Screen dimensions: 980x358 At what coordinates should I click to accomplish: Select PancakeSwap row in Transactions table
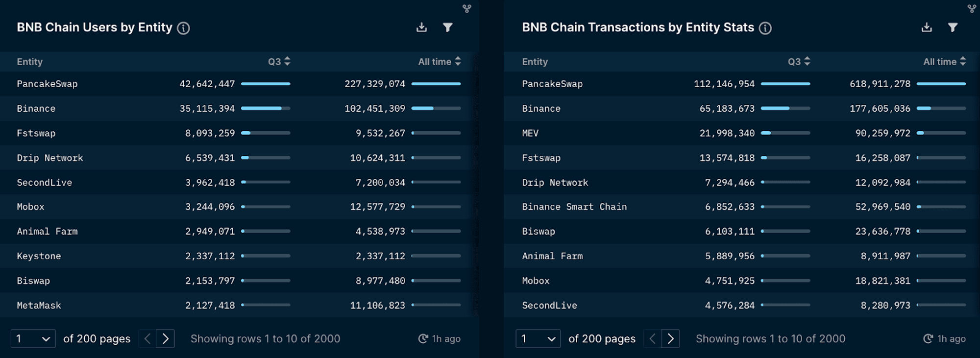coord(742,84)
